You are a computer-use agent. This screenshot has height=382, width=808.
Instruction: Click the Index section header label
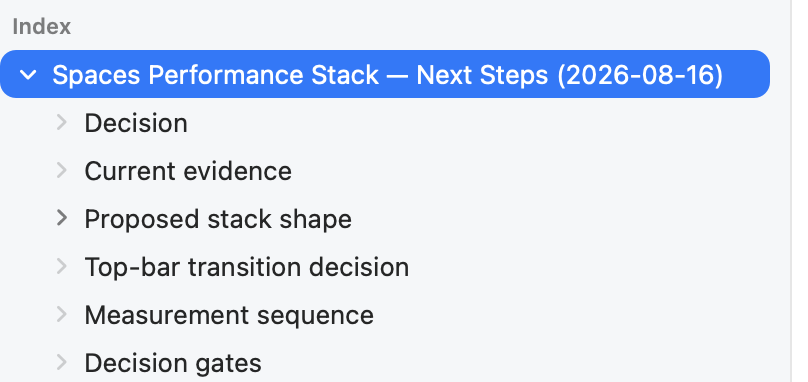[41, 27]
